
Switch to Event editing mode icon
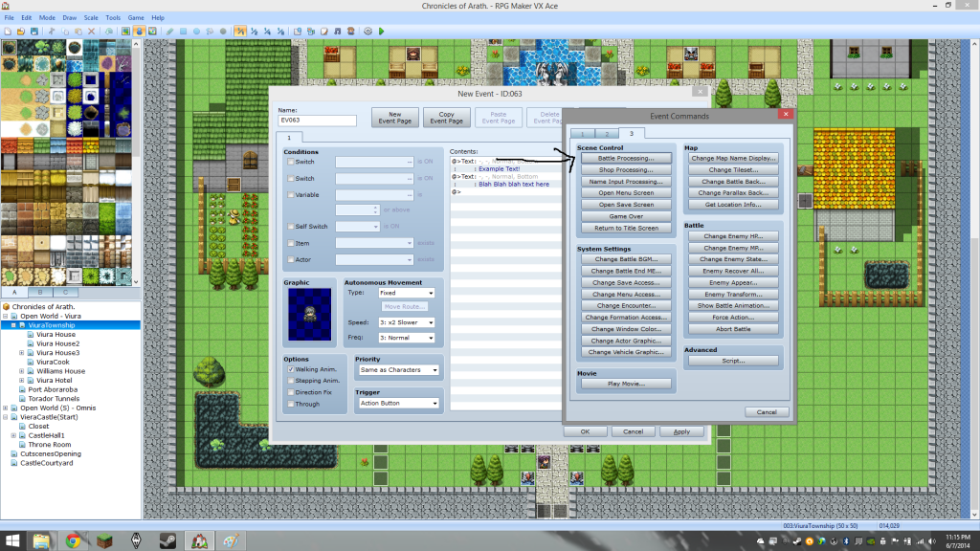[x=140, y=31]
